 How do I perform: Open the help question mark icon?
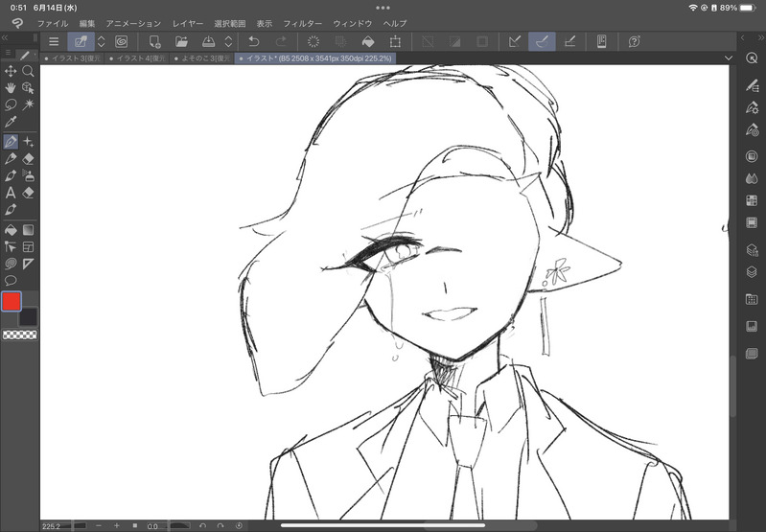tap(634, 41)
